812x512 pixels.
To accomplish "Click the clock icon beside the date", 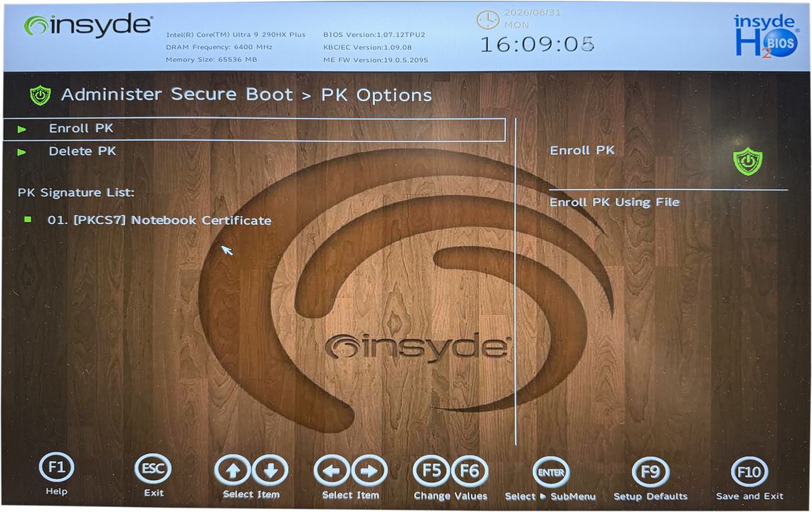I will [487, 20].
